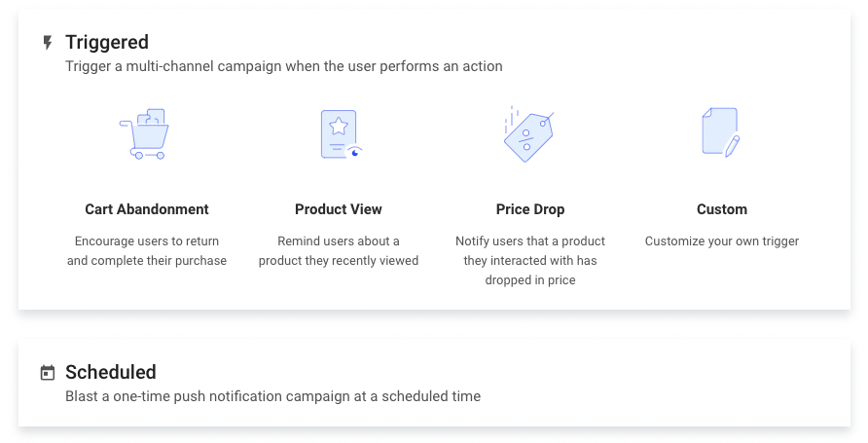Choose the Price Drop tag icon
The height and width of the screenshot is (443, 868).
click(528, 134)
